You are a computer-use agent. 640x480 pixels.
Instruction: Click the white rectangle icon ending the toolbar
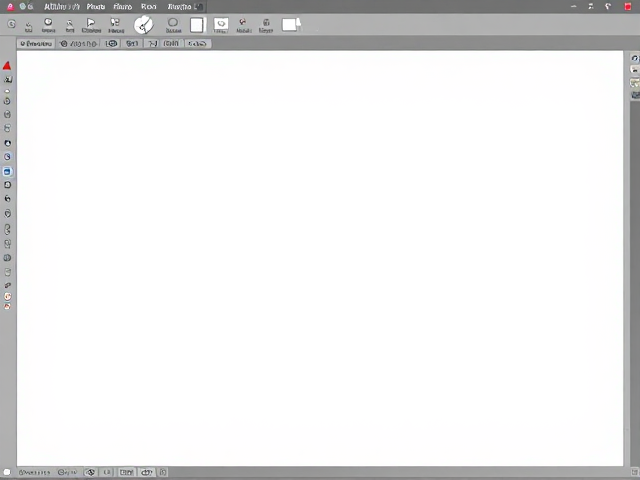tap(291, 24)
